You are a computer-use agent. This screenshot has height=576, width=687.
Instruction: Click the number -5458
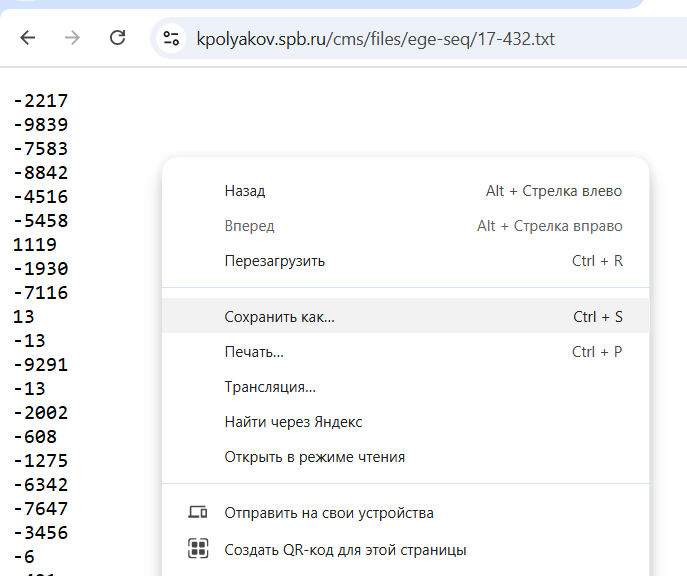point(40,221)
